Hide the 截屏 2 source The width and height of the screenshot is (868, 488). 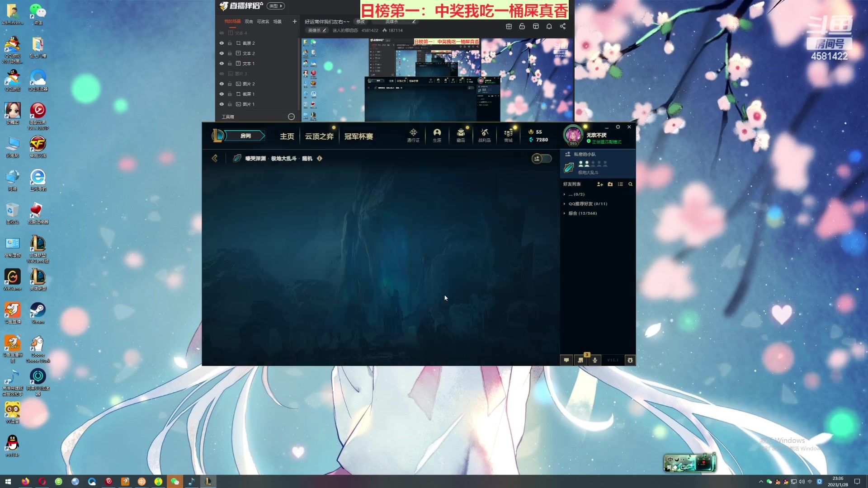tap(222, 43)
